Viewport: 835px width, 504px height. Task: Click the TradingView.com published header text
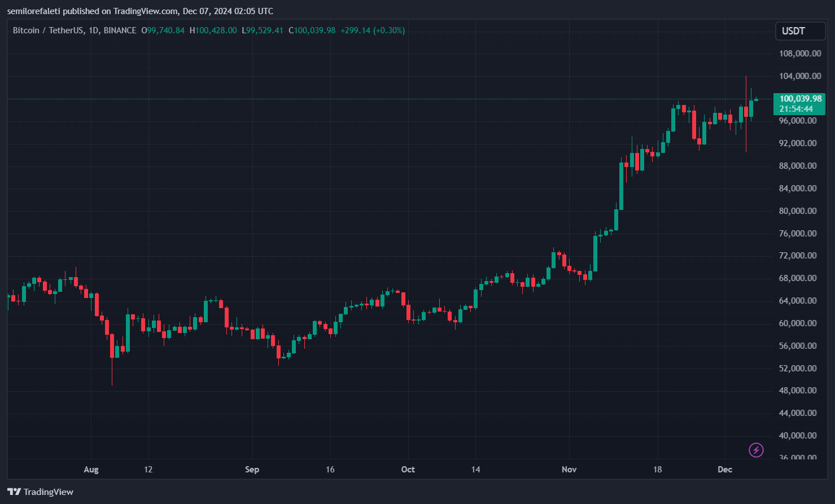pyautogui.click(x=140, y=11)
